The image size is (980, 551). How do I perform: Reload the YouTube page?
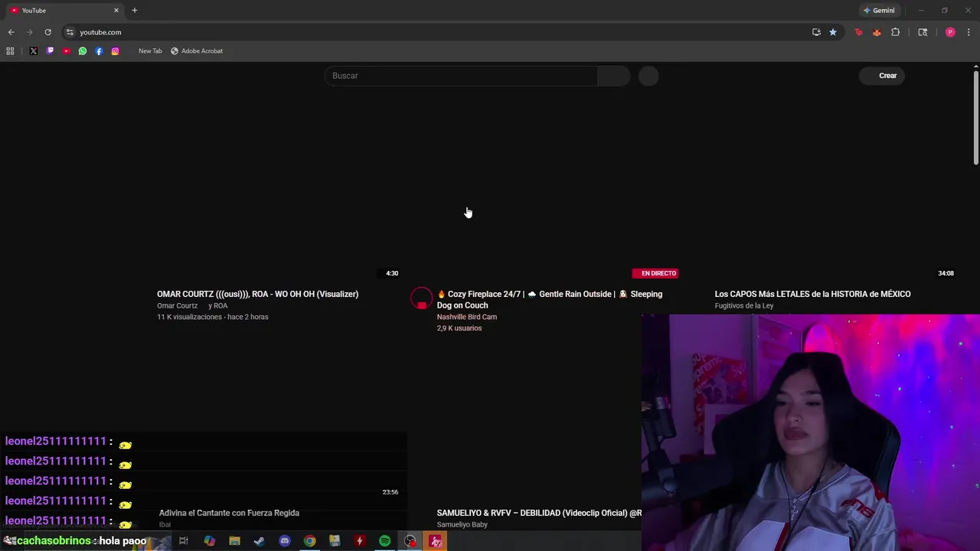coord(47,32)
